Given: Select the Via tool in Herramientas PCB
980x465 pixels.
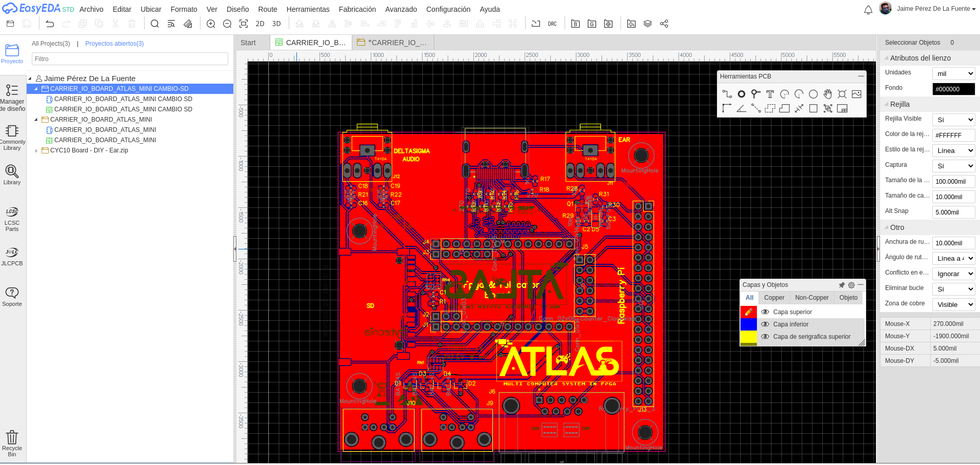Looking at the screenshot, I should (755, 94).
